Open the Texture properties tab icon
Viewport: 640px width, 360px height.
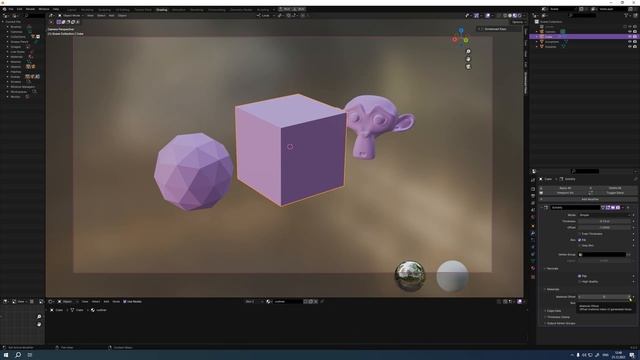point(533,277)
